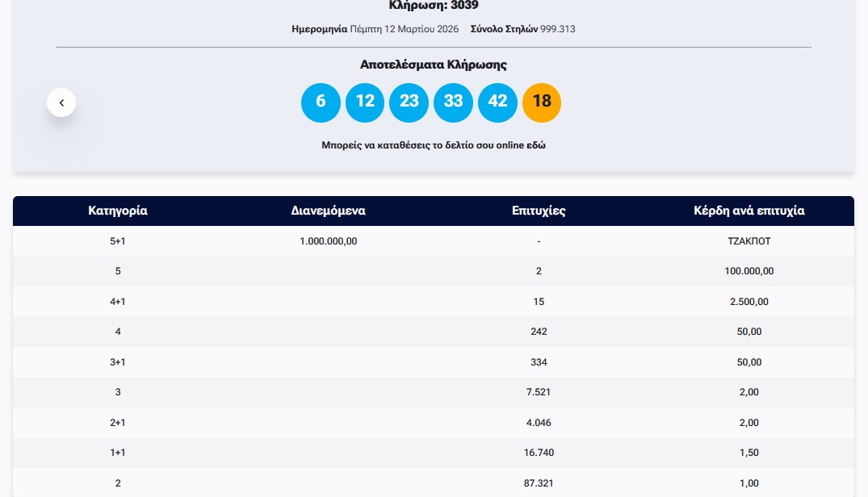Image resolution: width=868 pixels, height=497 pixels.
Task: Select the blue ball showing 33
Action: (x=454, y=102)
